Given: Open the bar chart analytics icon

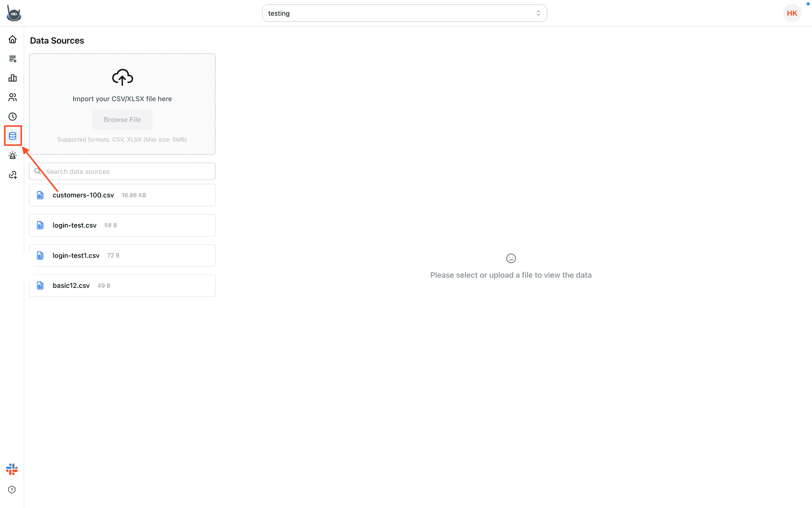Looking at the screenshot, I should (13, 78).
